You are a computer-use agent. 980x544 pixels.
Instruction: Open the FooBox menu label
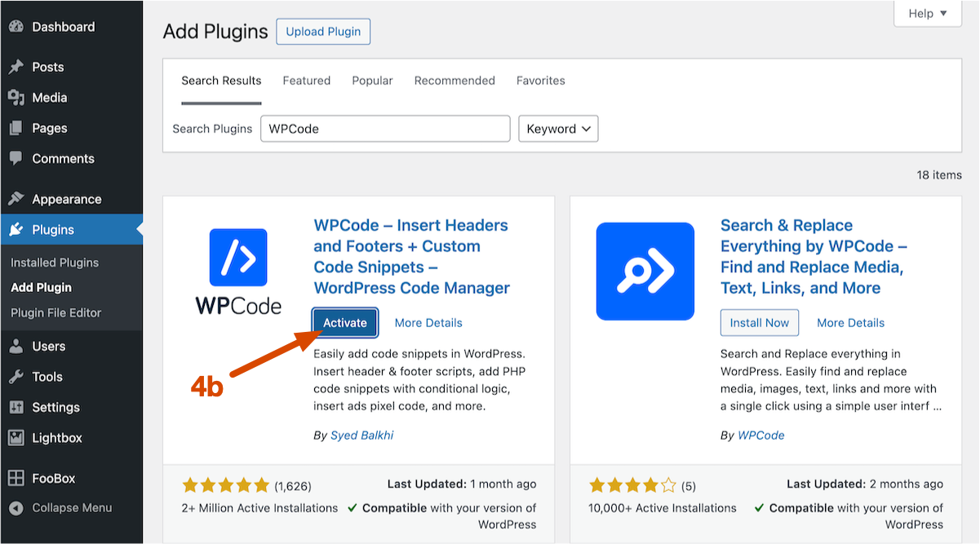54,478
